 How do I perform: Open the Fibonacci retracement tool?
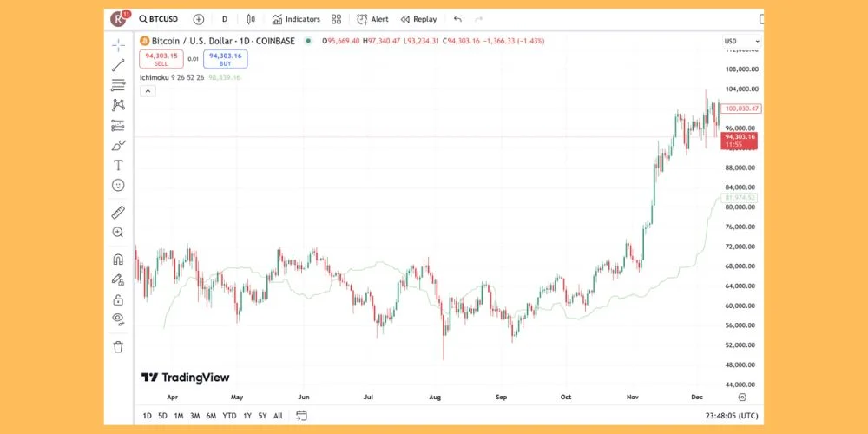pos(118,85)
